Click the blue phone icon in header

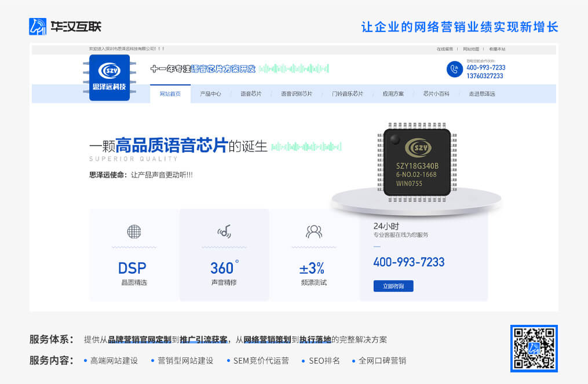(x=455, y=70)
